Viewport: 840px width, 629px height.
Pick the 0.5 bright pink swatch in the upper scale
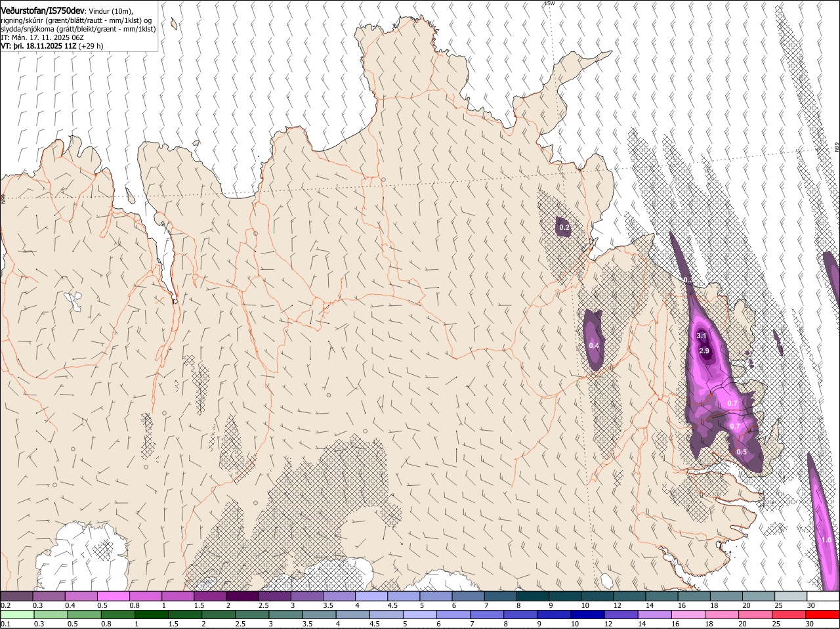click(113, 596)
